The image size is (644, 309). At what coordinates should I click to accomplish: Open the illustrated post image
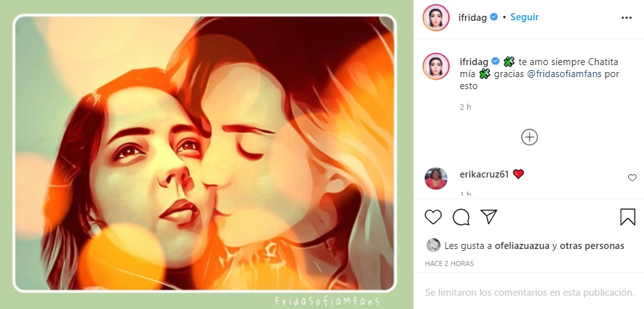click(204, 154)
